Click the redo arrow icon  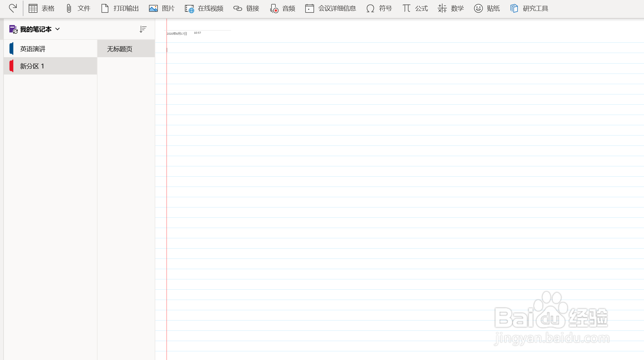[x=13, y=8]
